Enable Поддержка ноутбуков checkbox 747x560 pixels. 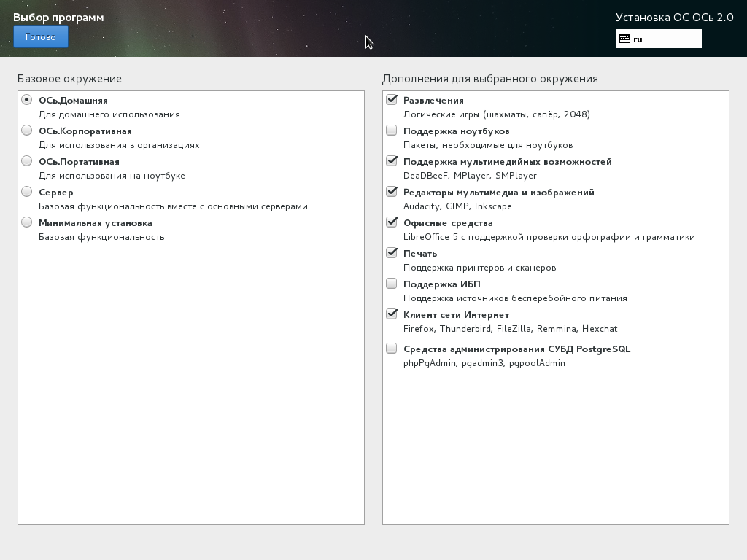pos(392,131)
